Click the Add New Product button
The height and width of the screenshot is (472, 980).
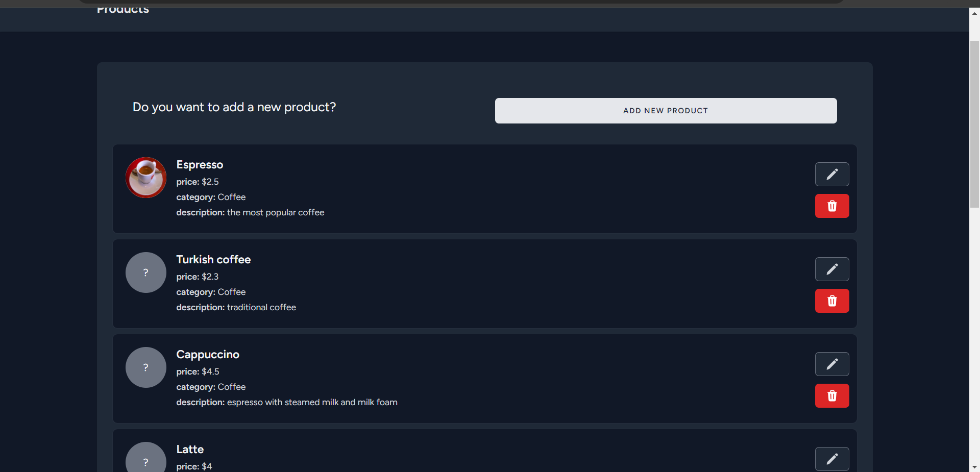(666, 111)
